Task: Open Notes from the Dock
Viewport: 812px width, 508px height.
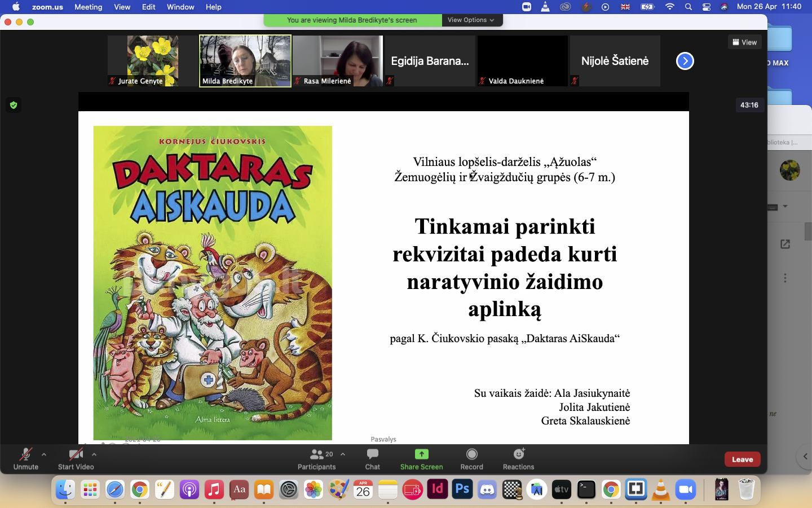Action: (388, 489)
